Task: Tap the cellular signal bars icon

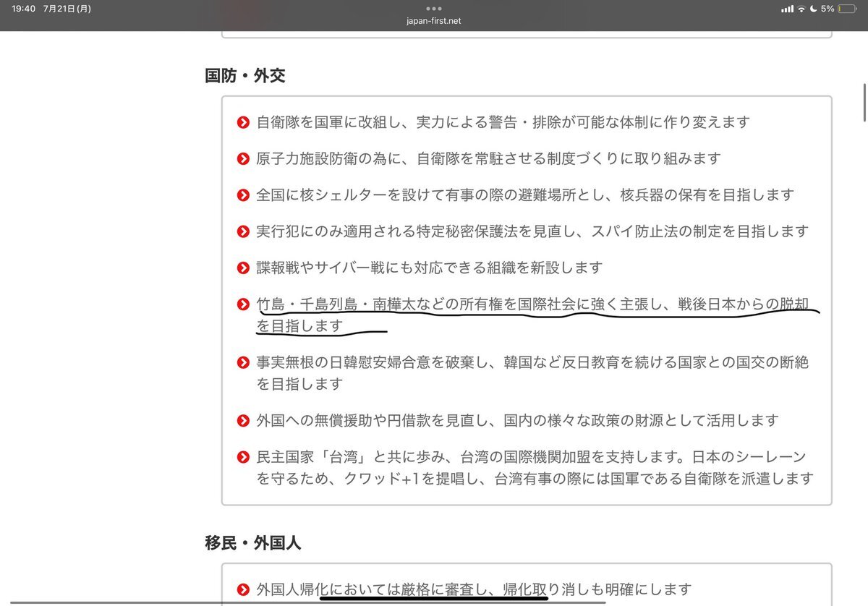Action: [x=787, y=9]
